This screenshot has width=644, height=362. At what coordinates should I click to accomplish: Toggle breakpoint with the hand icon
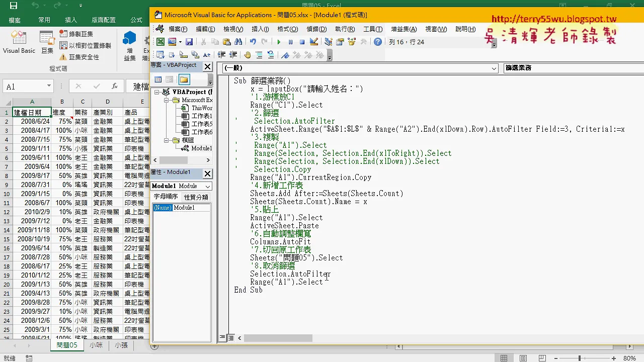pos(247,55)
